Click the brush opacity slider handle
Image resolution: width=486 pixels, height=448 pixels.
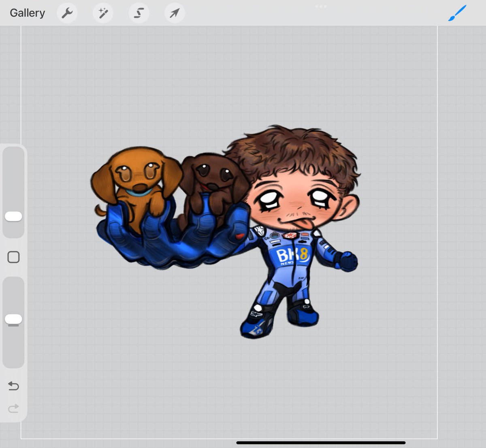pos(13,319)
